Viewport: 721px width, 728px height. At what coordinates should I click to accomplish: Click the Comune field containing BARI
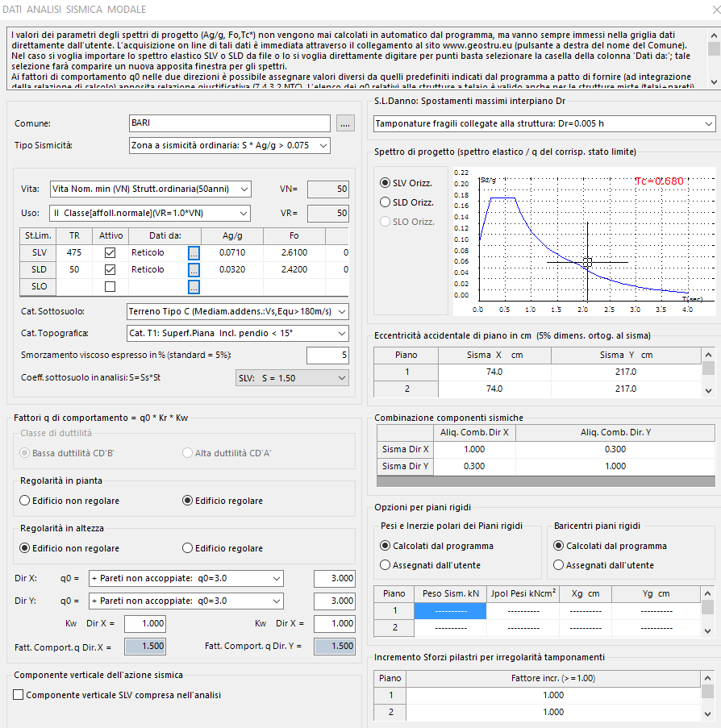click(230, 123)
